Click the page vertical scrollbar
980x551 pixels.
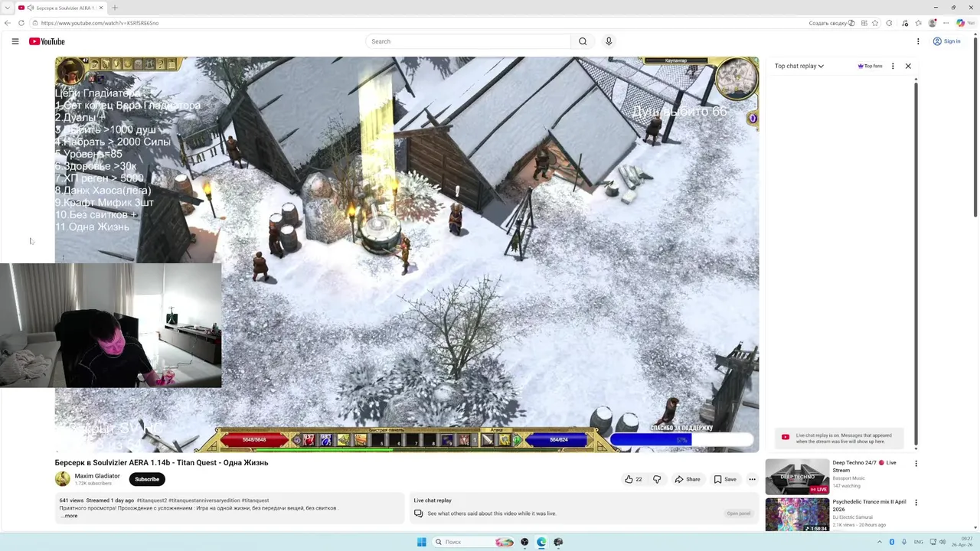(x=976, y=126)
